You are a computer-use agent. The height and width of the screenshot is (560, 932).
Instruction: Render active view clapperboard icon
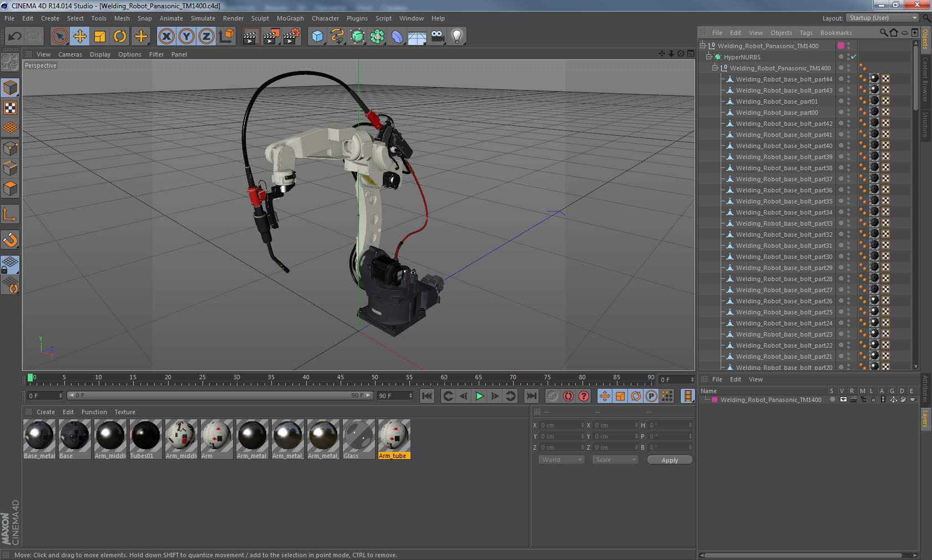tap(251, 37)
